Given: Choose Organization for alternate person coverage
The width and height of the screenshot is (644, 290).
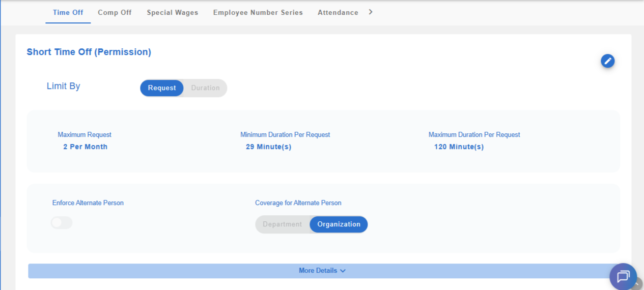Looking at the screenshot, I should tap(339, 224).
